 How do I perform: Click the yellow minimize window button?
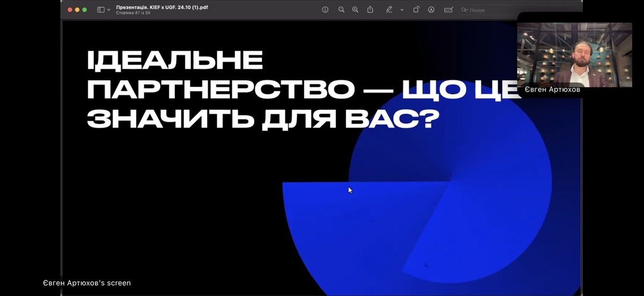pyautogui.click(x=77, y=10)
